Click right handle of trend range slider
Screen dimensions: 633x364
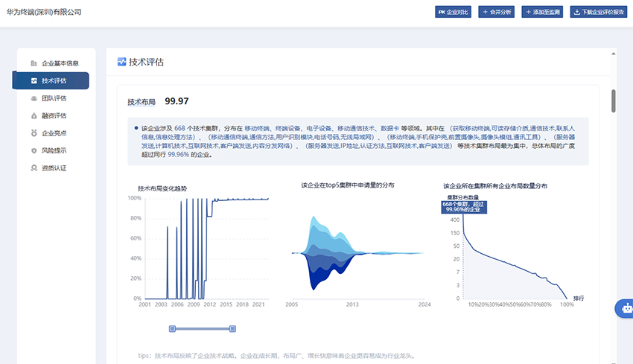(232, 328)
